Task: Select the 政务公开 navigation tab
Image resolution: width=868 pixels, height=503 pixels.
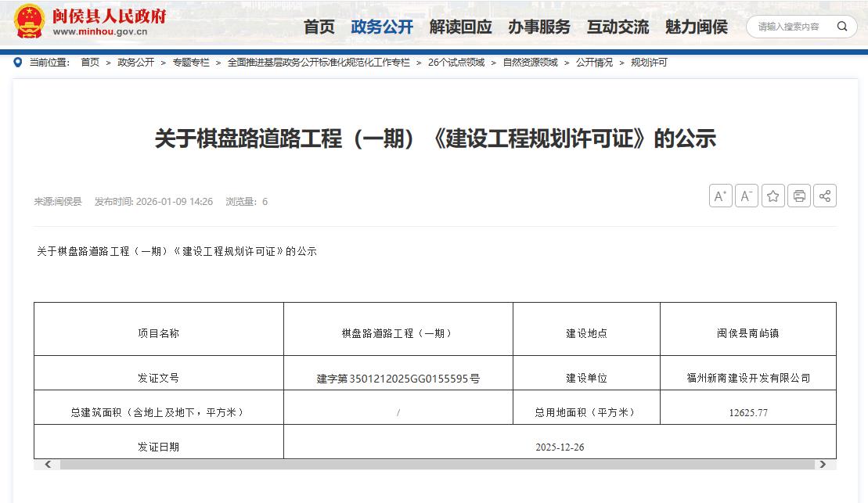Action: [x=382, y=27]
